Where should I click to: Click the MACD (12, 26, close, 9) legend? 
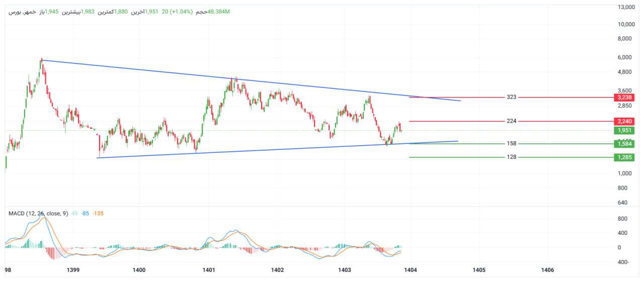tap(38, 214)
